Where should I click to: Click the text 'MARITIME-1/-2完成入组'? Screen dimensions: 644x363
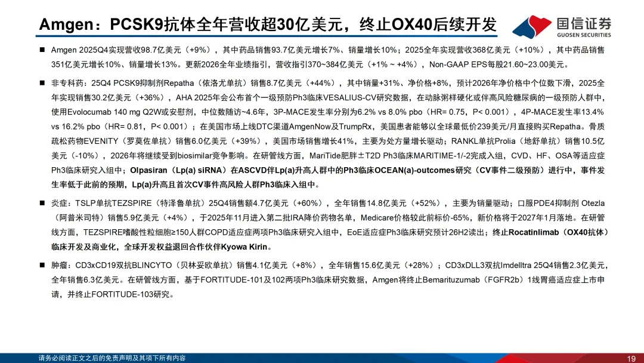(459, 156)
